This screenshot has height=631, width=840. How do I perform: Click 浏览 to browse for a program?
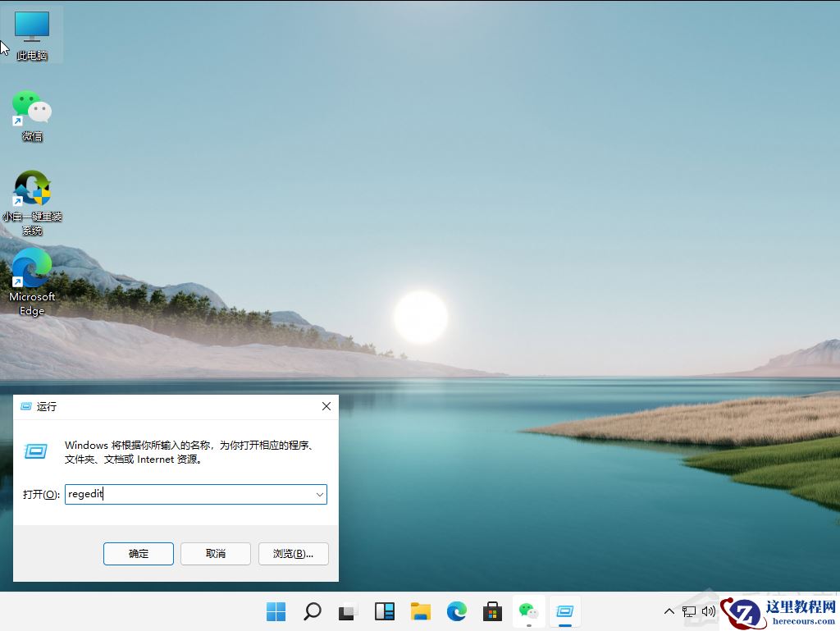pyautogui.click(x=293, y=554)
